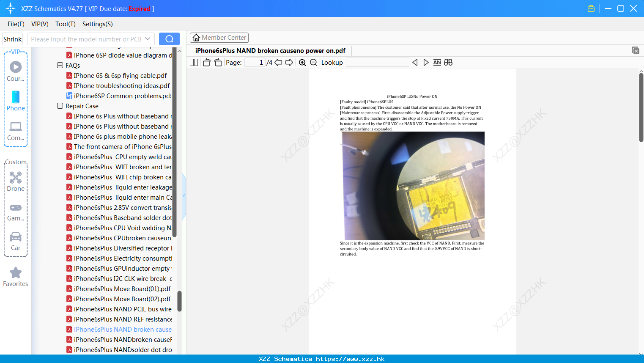
Task: Open the Game console category
Action: click(16, 212)
